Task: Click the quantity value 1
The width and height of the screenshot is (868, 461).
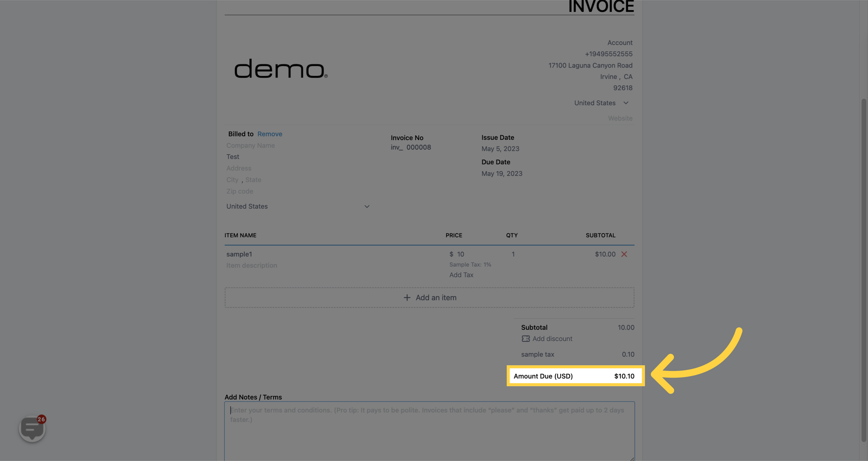Action: click(513, 254)
